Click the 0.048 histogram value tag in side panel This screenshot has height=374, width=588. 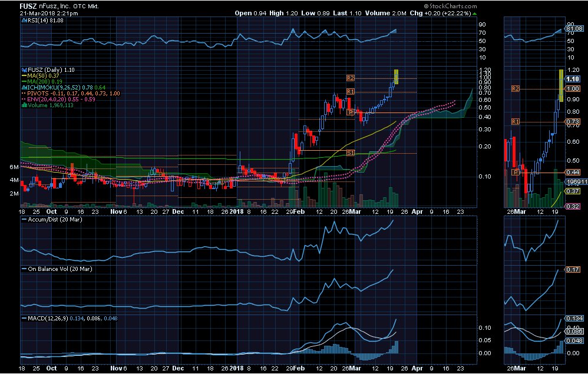tap(575, 340)
